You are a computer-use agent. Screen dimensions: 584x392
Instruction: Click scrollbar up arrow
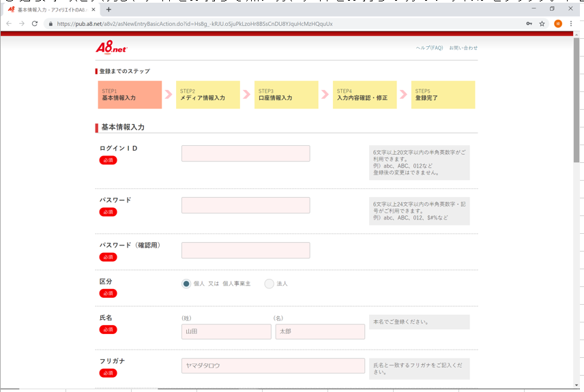tap(576, 35)
